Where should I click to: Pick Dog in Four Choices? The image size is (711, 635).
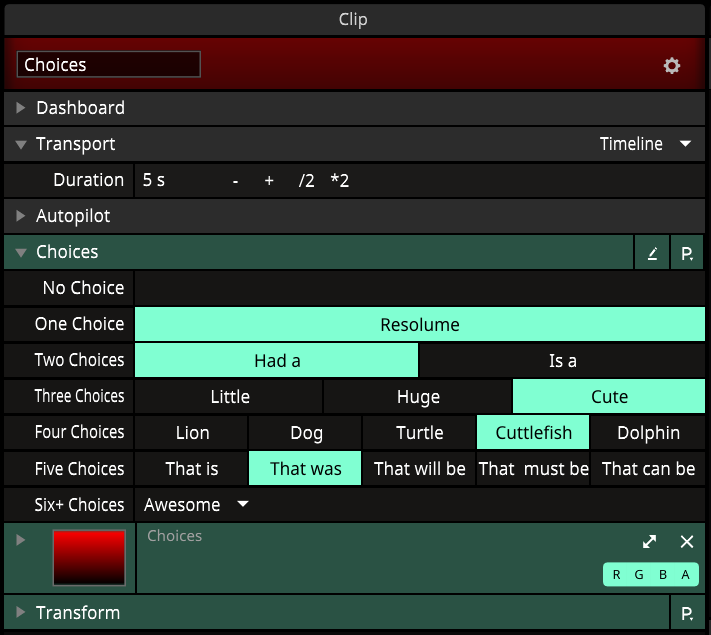[x=306, y=432]
